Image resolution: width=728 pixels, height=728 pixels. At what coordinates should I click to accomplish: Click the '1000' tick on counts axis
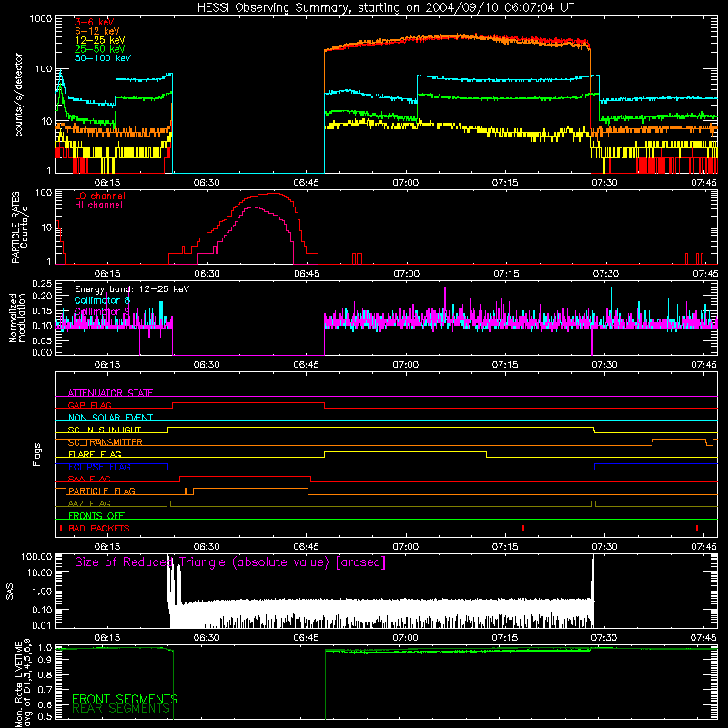pyautogui.click(x=40, y=19)
